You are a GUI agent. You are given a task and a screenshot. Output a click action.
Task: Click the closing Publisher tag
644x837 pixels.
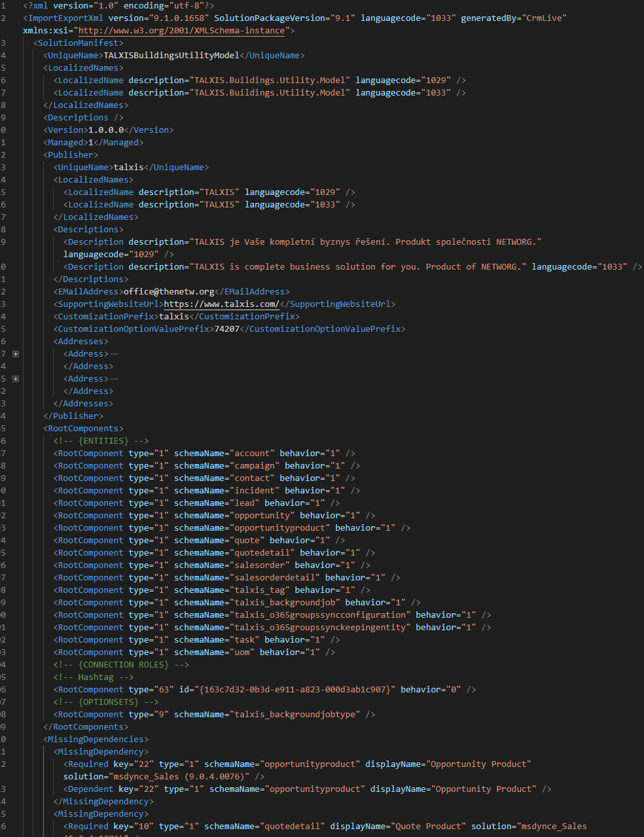click(73, 416)
